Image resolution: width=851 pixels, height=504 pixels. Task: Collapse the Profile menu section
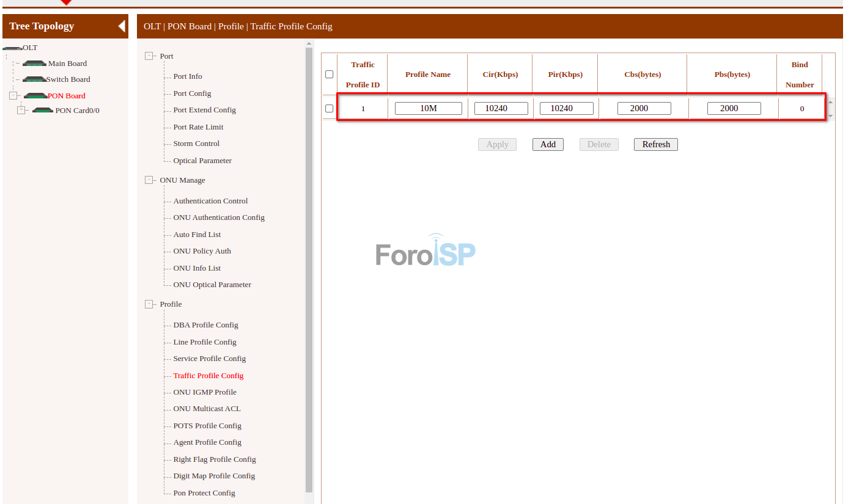[149, 304]
